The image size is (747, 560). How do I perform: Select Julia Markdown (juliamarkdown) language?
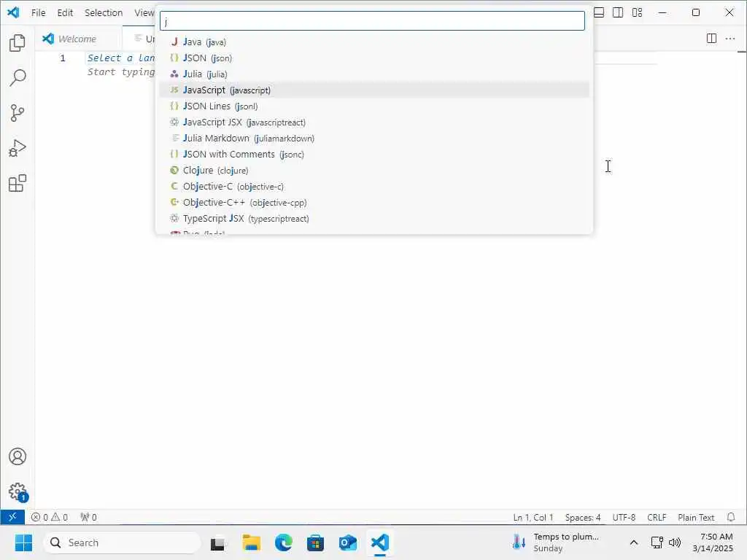(x=374, y=138)
